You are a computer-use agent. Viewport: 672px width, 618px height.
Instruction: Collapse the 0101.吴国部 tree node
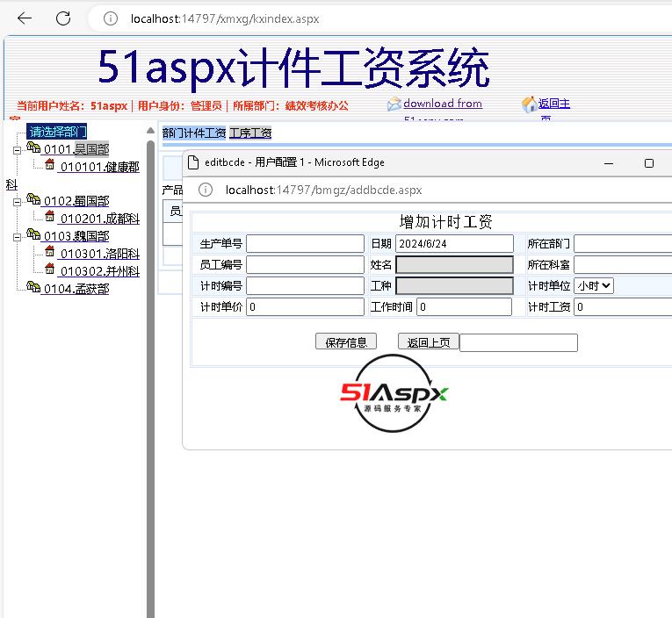(x=17, y=150)
